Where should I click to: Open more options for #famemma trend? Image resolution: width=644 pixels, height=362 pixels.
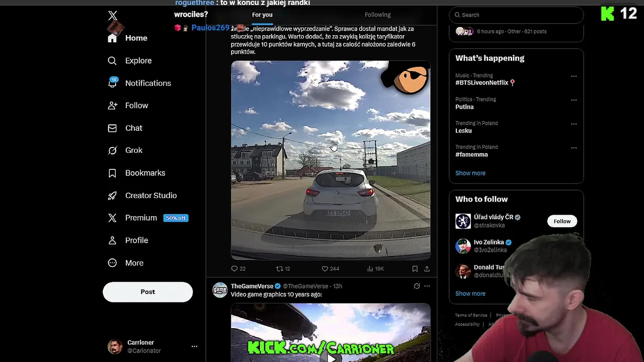pos(574,148)
